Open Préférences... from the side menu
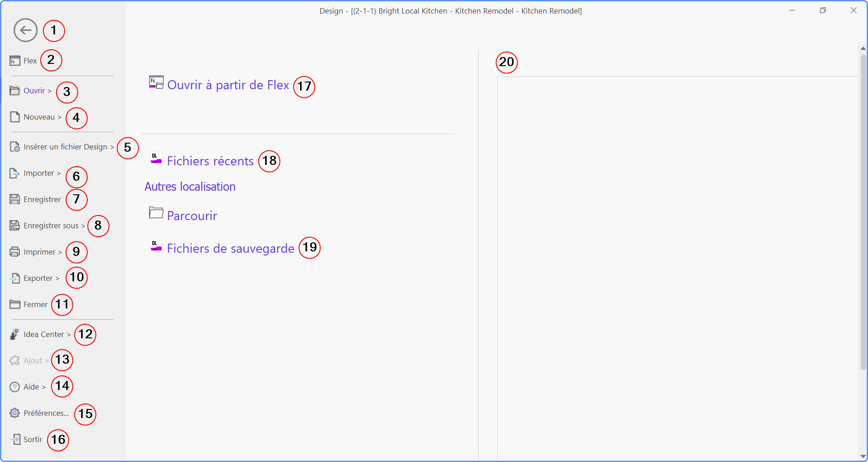The width and height of the screenshot is (868, 462). click(46, 413)
